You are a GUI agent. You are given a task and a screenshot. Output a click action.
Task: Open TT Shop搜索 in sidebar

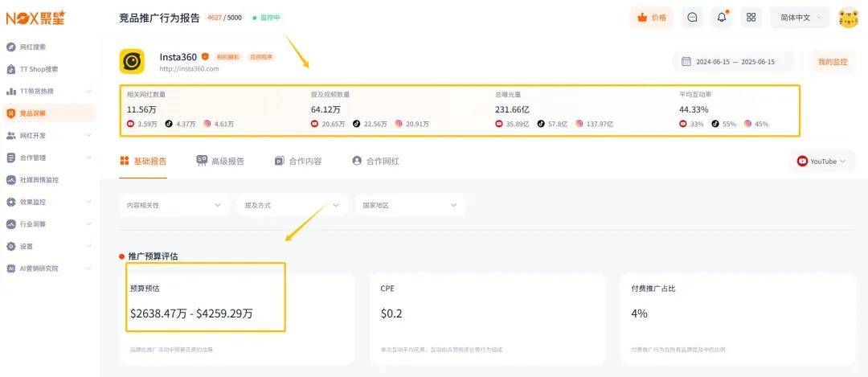tap(38, 69)
